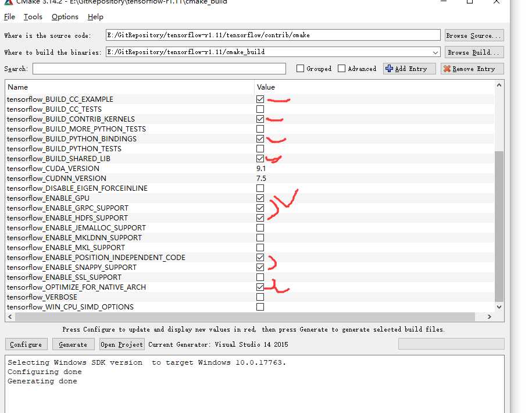This screenshot has height=413, width=532.
Task: Open the Options menu
Action: point(65,17)
